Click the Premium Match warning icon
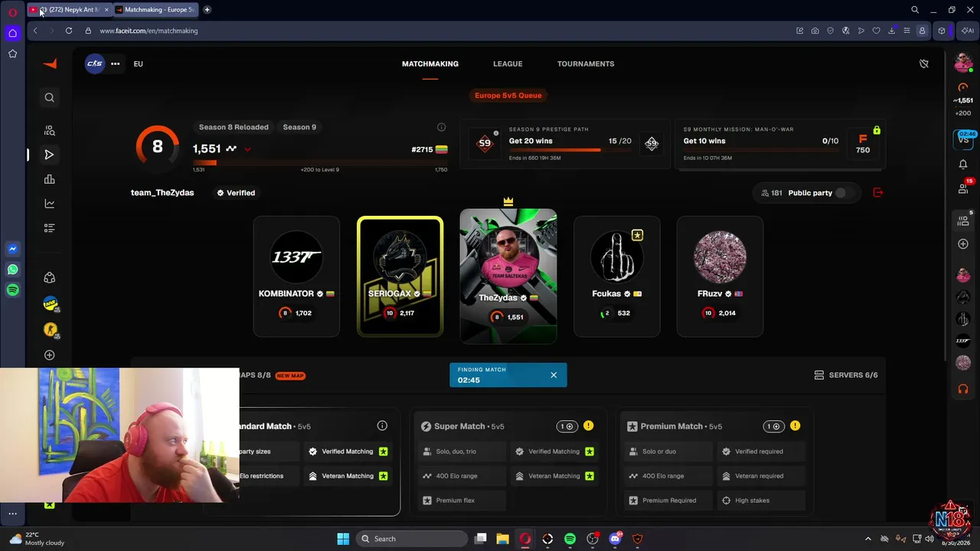Screen dimensions: 980x551 click(x=795, y=426)
